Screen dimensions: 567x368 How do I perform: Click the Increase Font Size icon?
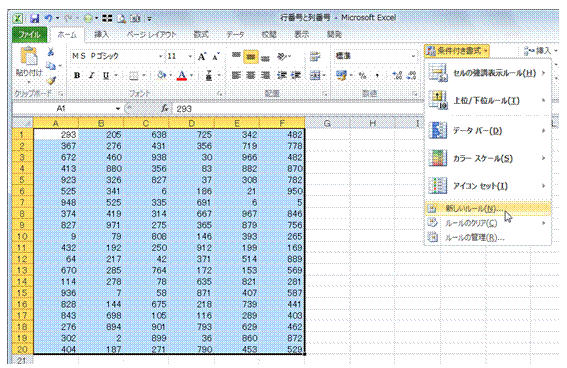(x=202, y=56)
